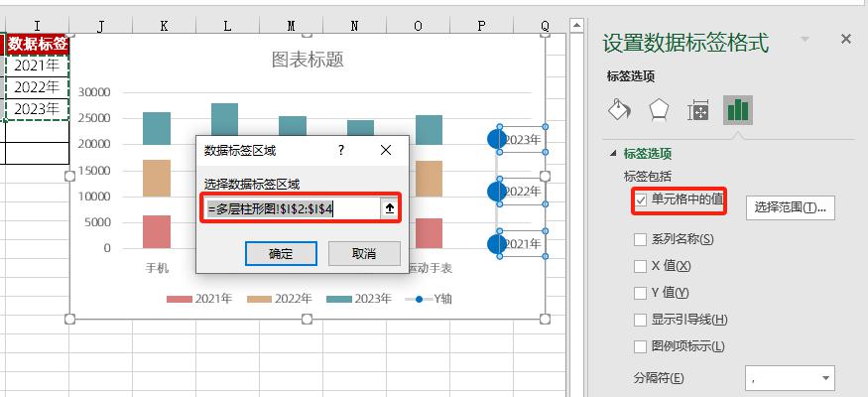
Task: Select cell containing 2023年 in column I
Action: (37, 108)
